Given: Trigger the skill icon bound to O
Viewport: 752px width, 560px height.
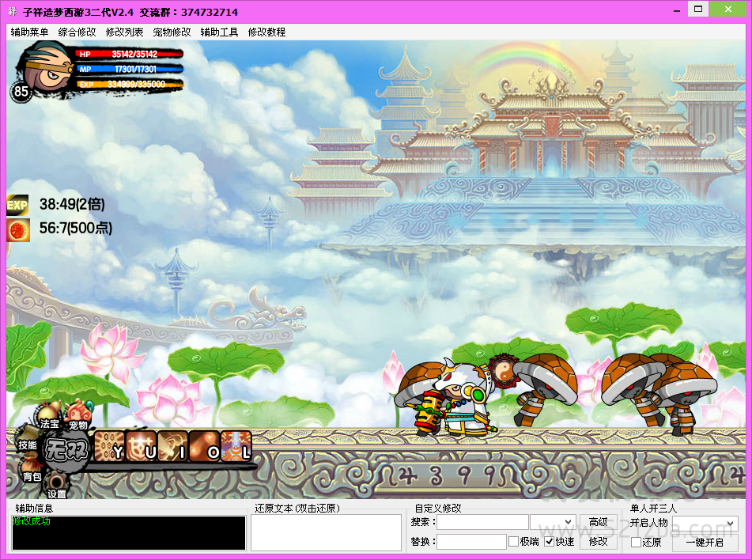Looking at the screenshot, I should coord(205,446).
